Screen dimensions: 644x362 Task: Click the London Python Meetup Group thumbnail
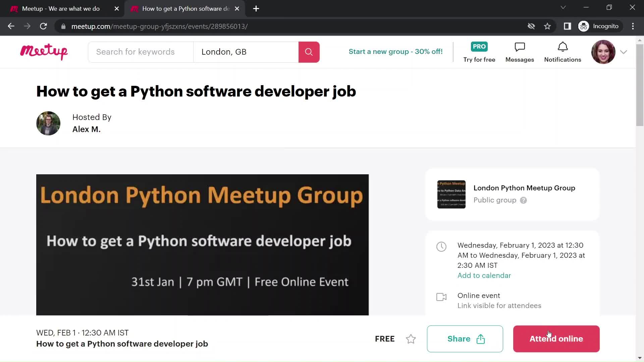pyautogui.click(x=451, y=194)
